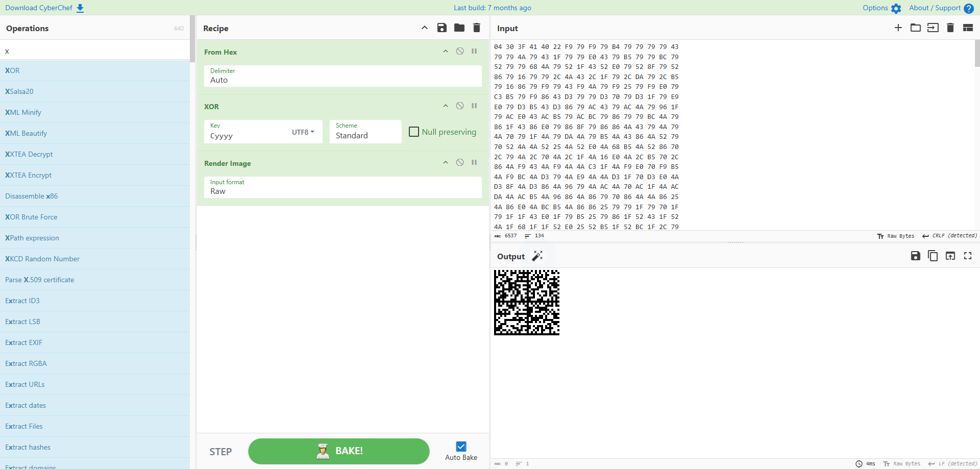Screen dimensions: 980x469
Task: Maximise the output pane
Action: (x=968, y=256)
